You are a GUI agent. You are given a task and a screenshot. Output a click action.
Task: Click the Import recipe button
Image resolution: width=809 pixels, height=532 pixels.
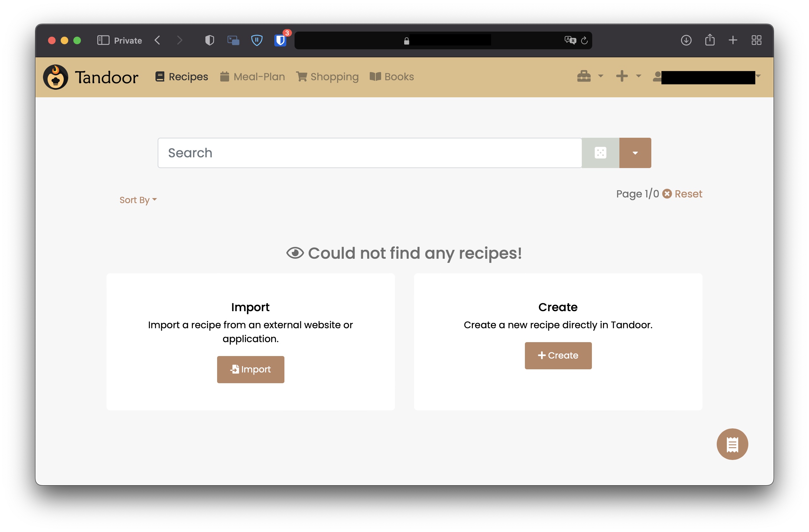[x=250, y=369]
